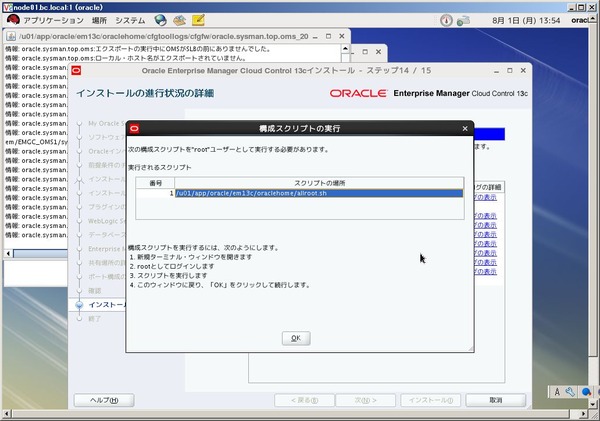The width and height of the screenshot is (600, 421).
Task: Click the input method A tray icon
Action: [x=557, y=392]
